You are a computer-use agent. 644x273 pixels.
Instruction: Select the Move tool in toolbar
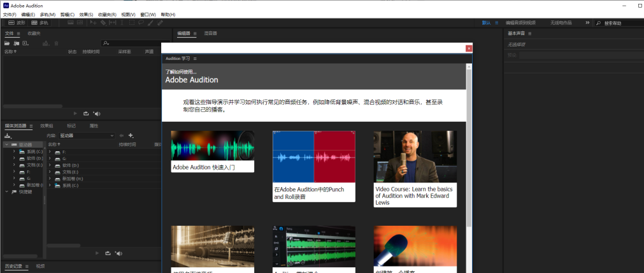pyautogui.click(x=93, y=22)
